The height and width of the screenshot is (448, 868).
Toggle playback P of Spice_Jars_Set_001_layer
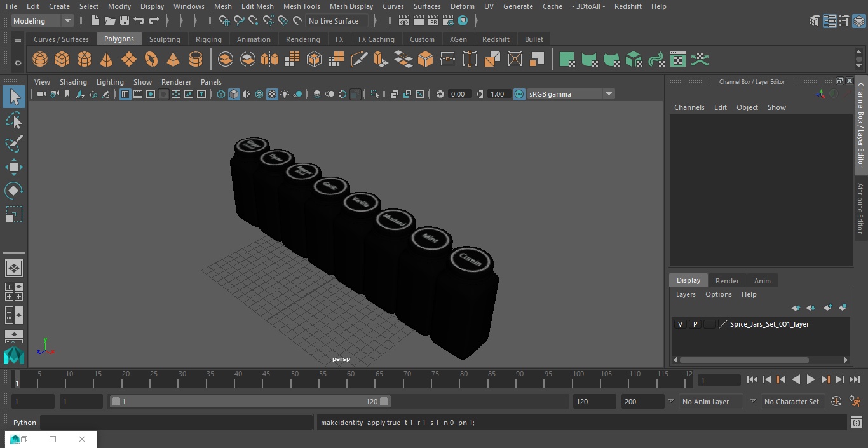point(695,324)
